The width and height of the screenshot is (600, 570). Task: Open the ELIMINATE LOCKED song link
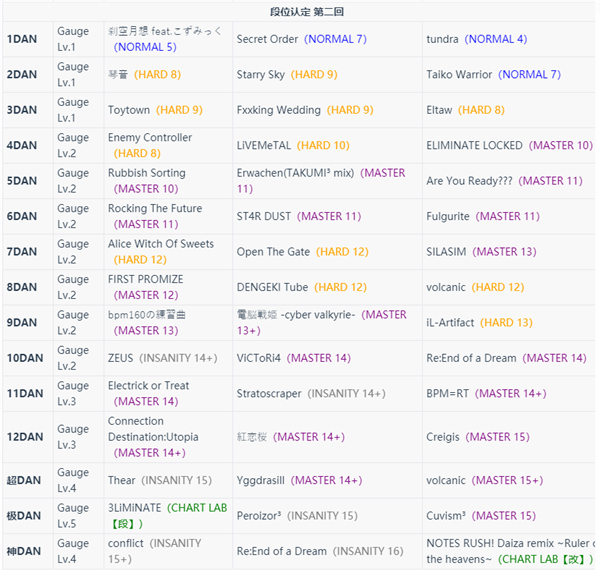tap(474, 145)
